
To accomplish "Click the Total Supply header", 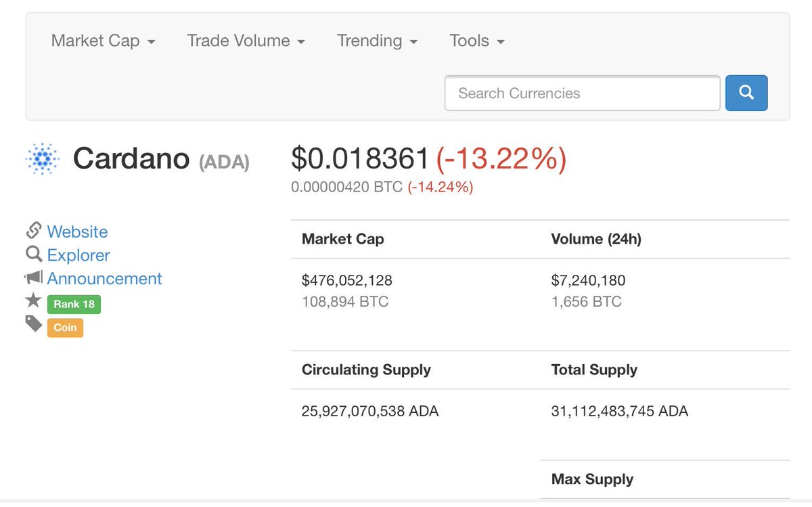I will pos(595,370).
